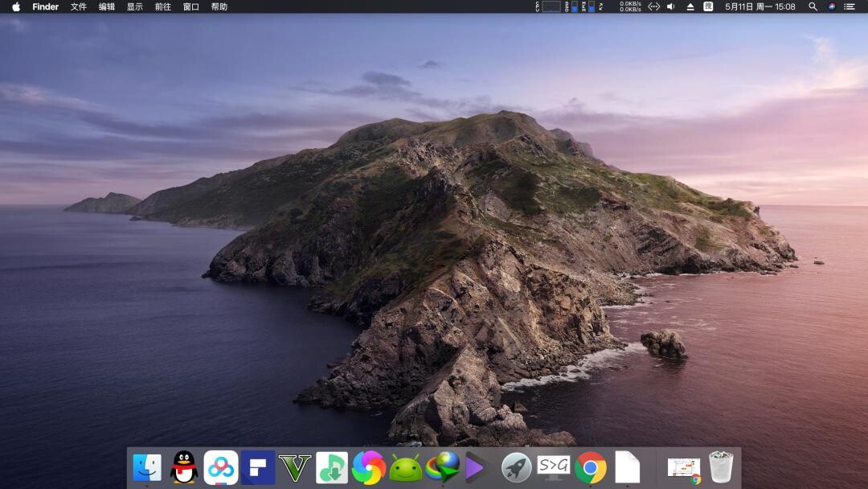Open the S>G monitor app

click(554, 467)
